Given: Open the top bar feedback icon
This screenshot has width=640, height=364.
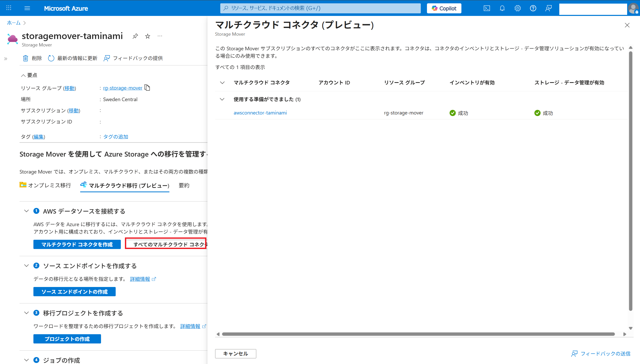Looking at the screenshot, I should [548, 8].
